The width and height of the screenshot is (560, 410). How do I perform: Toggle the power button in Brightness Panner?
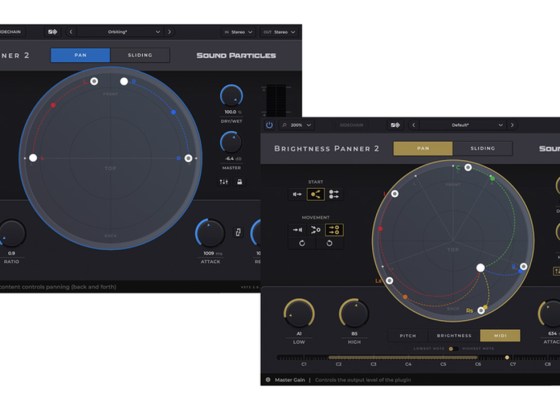click(269, 125)
